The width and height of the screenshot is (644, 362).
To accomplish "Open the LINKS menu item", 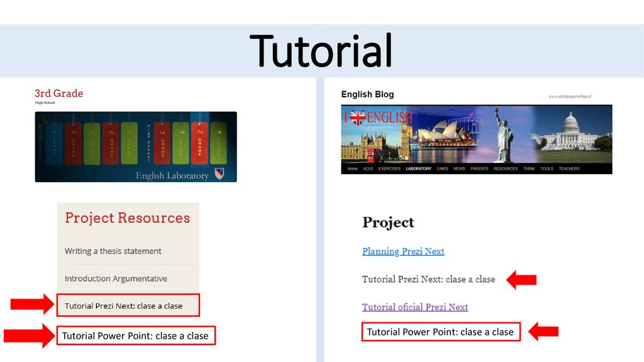I will (442, 168).
